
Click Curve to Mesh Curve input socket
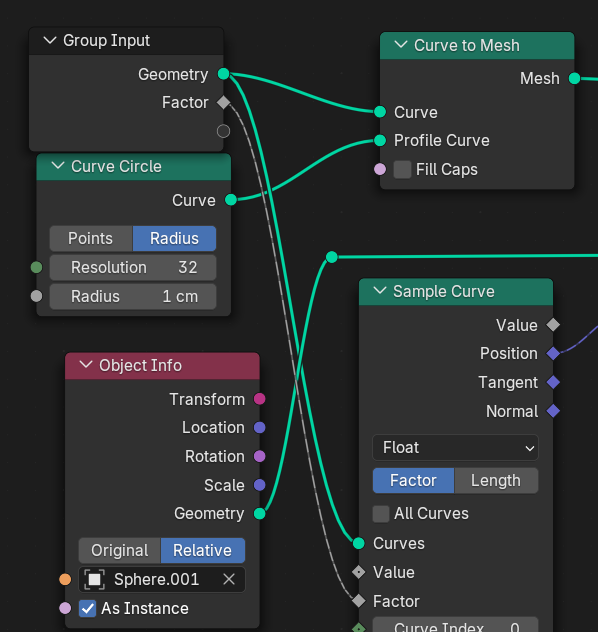pos(380,112)
